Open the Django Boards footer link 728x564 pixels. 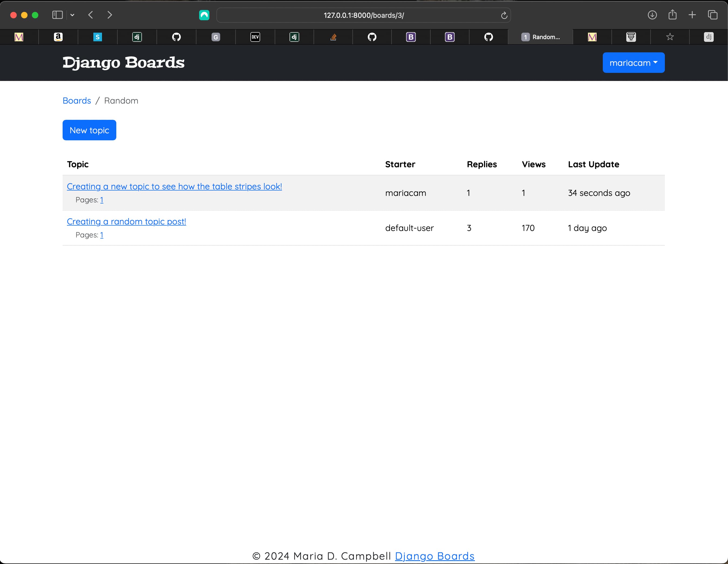pyautogui.click(x=435, y=556)
